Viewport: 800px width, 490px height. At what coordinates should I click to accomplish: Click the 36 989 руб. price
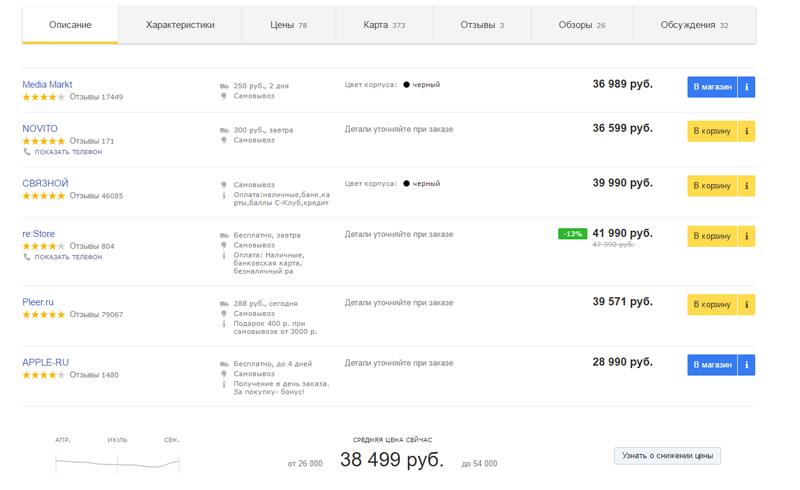[x=622, y=84]
